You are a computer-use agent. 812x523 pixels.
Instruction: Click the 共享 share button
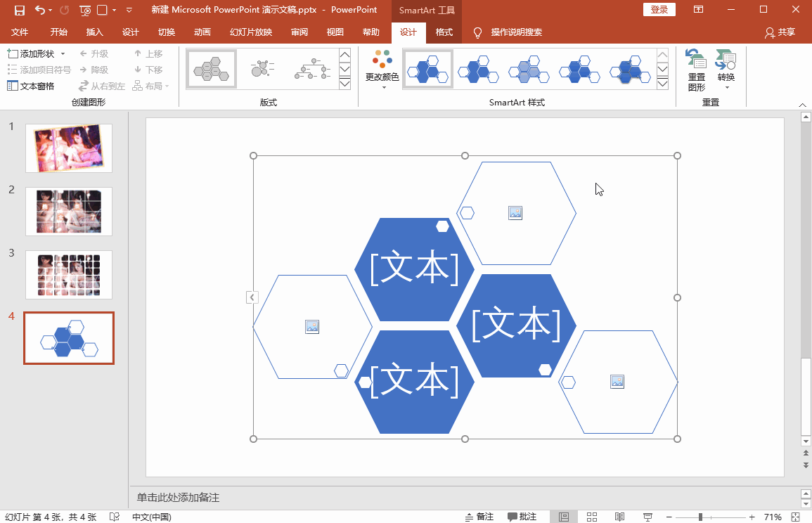tap(780, 32)
